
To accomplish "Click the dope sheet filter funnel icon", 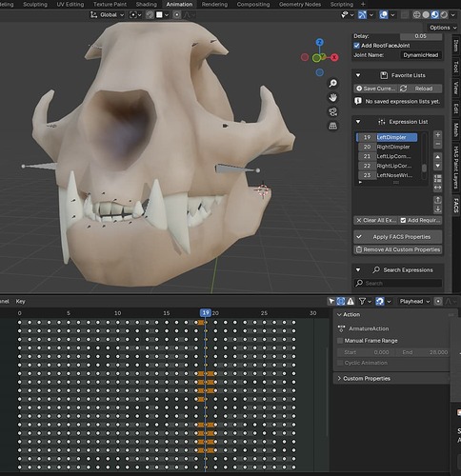I will point(362,301).
